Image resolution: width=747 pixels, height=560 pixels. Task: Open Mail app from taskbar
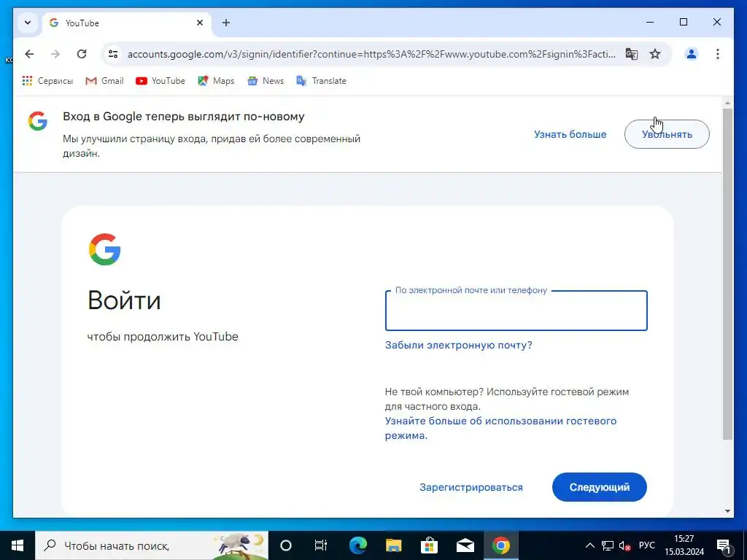point(465,545)
